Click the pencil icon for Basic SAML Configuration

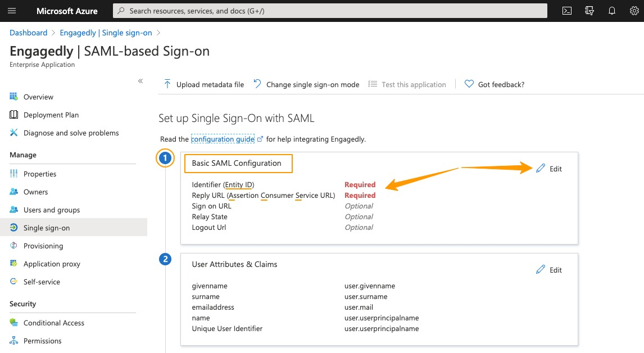pos(541,168)
